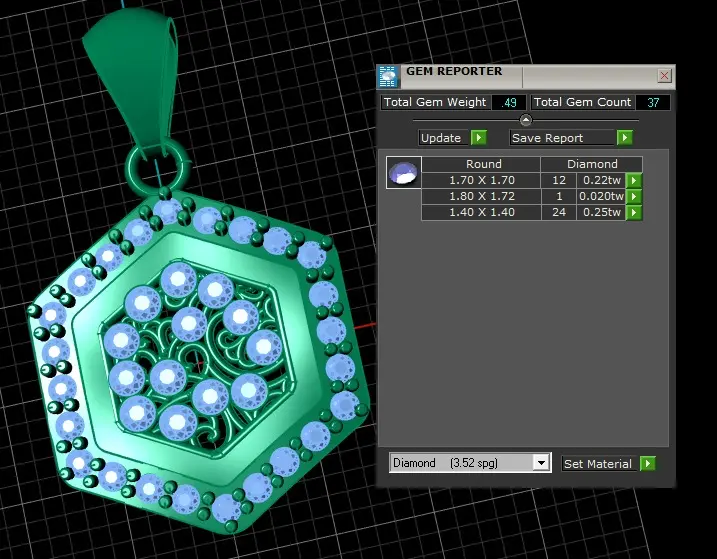This screenshot has height=559, width=717.
Task: Click the Total Gem Count value 37
Action: click(x=653, y=102)
